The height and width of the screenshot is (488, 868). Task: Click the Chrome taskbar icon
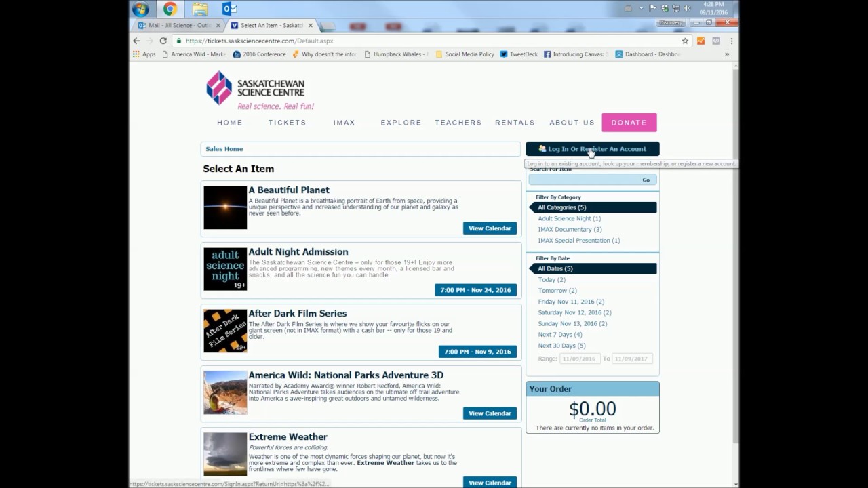tap(170, 9)
